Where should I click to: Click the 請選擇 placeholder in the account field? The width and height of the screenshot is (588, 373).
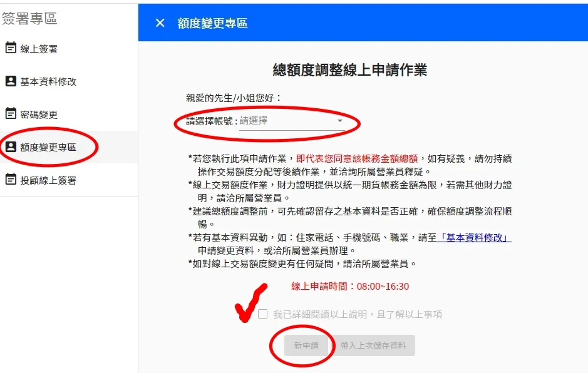pos(254,121)
